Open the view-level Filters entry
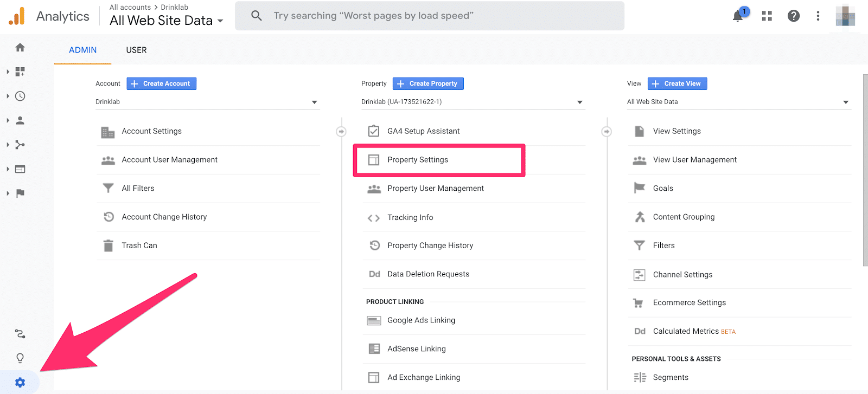 (x=740, y=246)
